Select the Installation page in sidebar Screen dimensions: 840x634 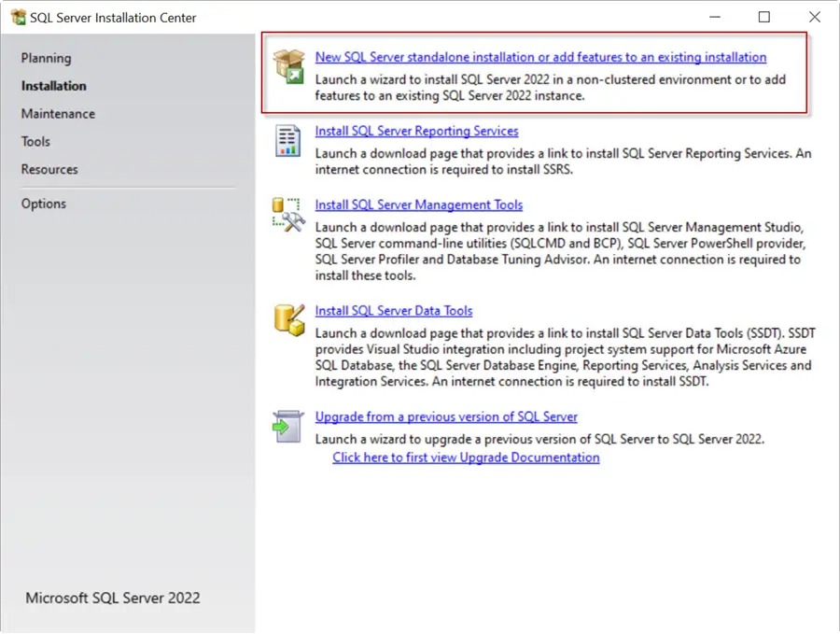(x=53, y=86)
